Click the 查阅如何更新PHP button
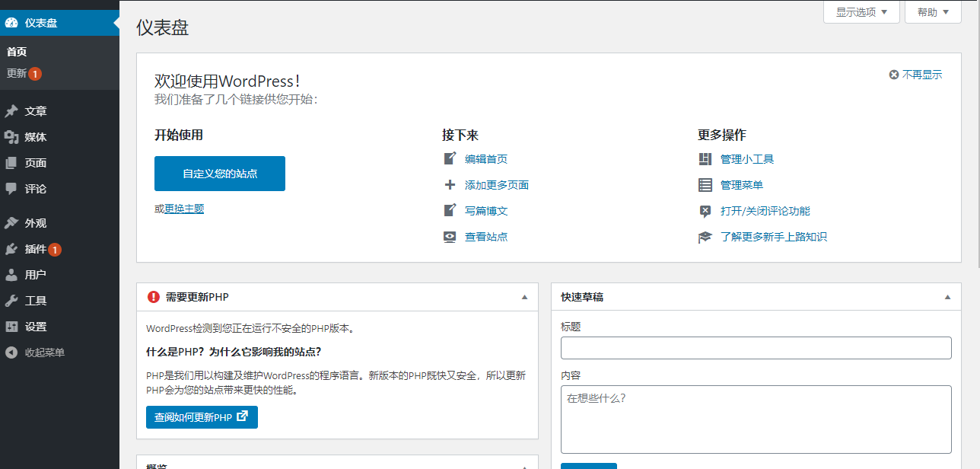 (x=202, y=417)
